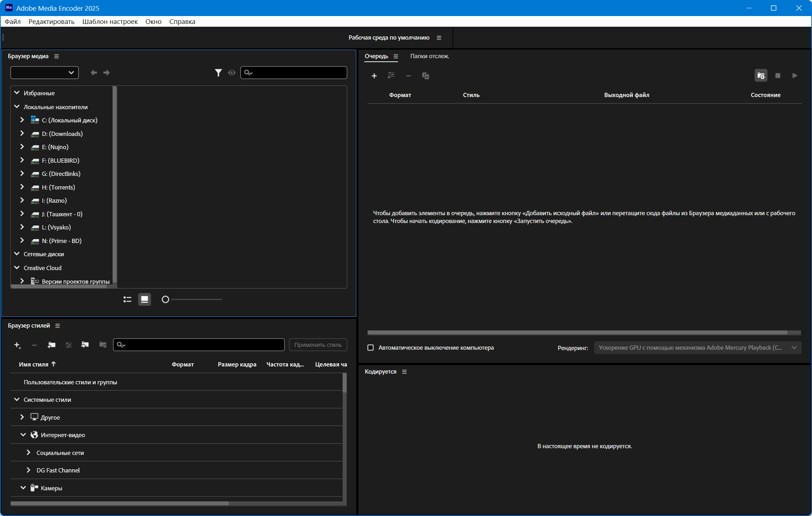This screenshot has width=812, height=516.
Task: Toggle the eye icon for file types
Action: [x=232, y=73]
